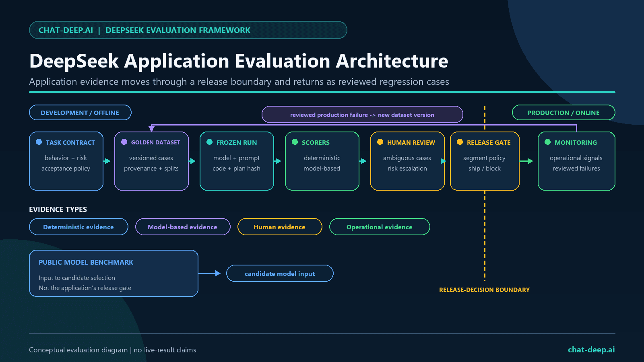Click 'deterministic' in the Scorers card
The width and height of the screenshot is (644, 362).
[x=322, y=158]
